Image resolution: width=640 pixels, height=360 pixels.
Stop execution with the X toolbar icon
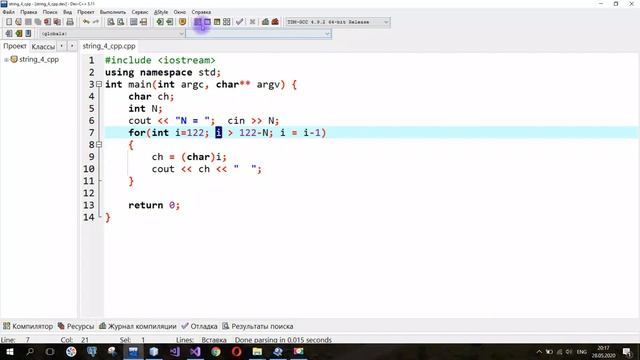click(x=253, y=22)
